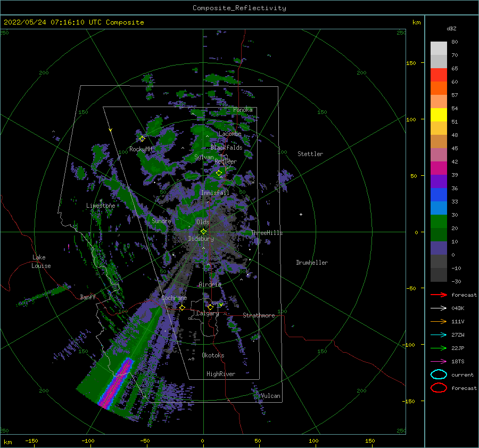Click the Sundre label

coord(161,221)
